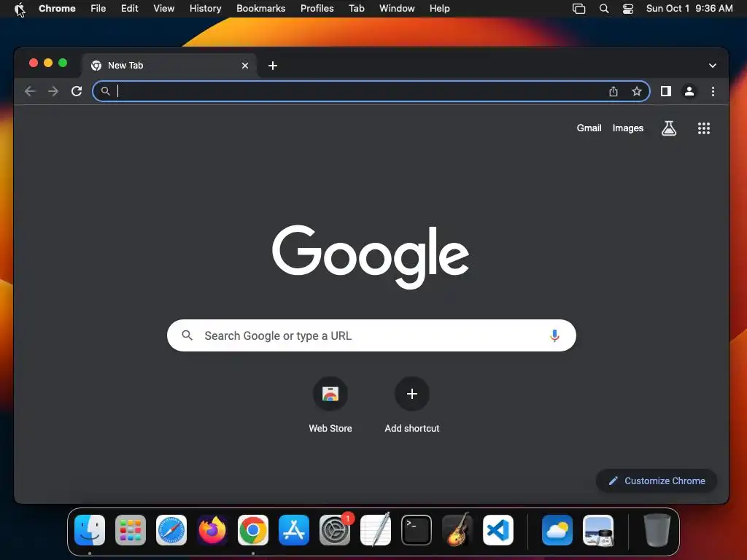This screenshot has width=747, height=560.
Task: Open App Store from the dock
Action: click(x=294, y=530)
